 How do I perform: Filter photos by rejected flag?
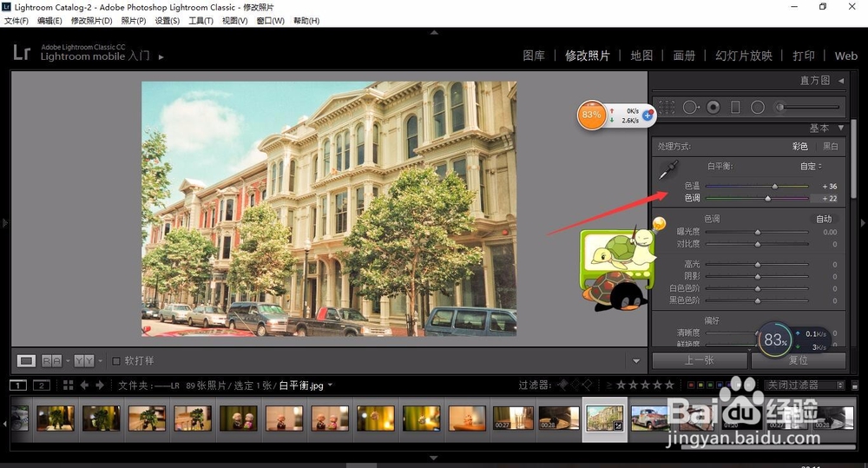click(588, 385)
